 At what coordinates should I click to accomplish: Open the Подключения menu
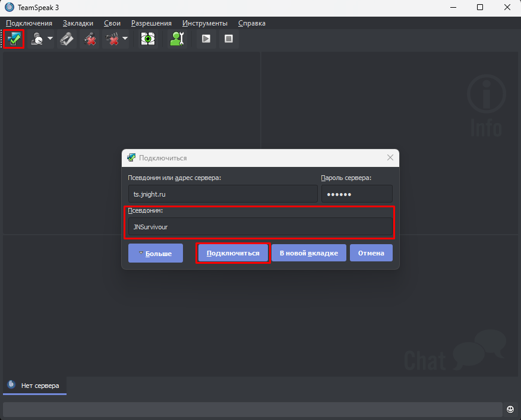[x=29, y=23]
